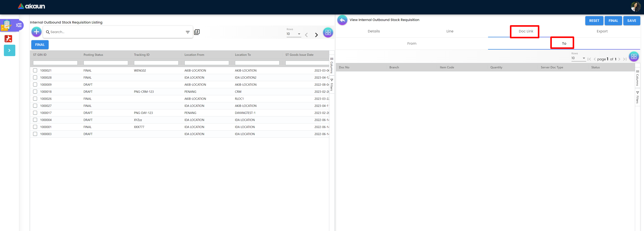
Task: Open listing Rows per page dropdown
Action: 294,34
